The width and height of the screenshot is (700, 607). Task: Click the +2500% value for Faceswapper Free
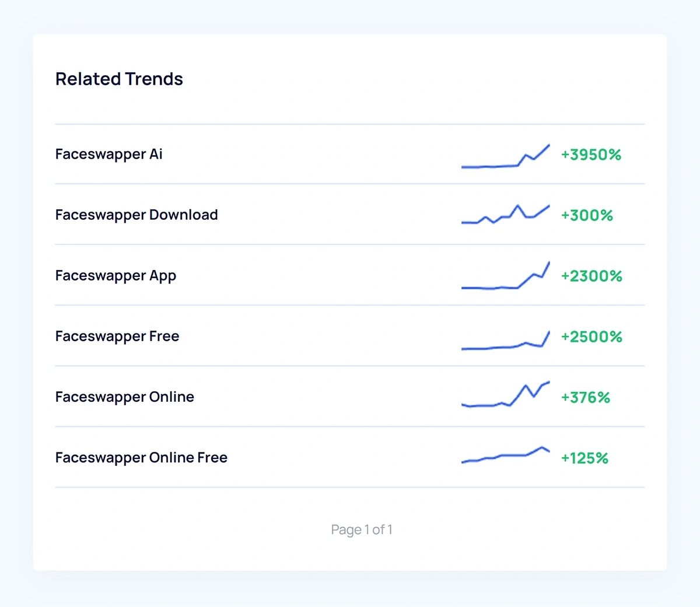[591, 336]
